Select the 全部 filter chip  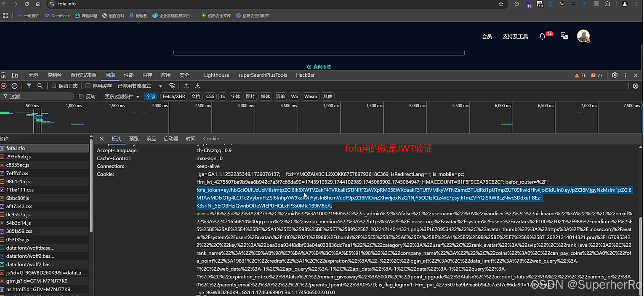click(x=150, y=96)
